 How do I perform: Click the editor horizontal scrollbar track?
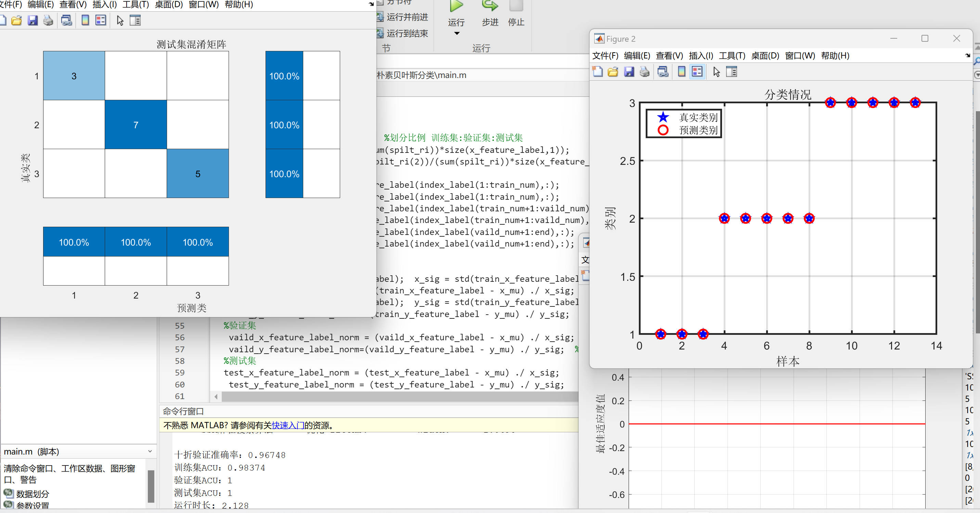tap(399, 397)
